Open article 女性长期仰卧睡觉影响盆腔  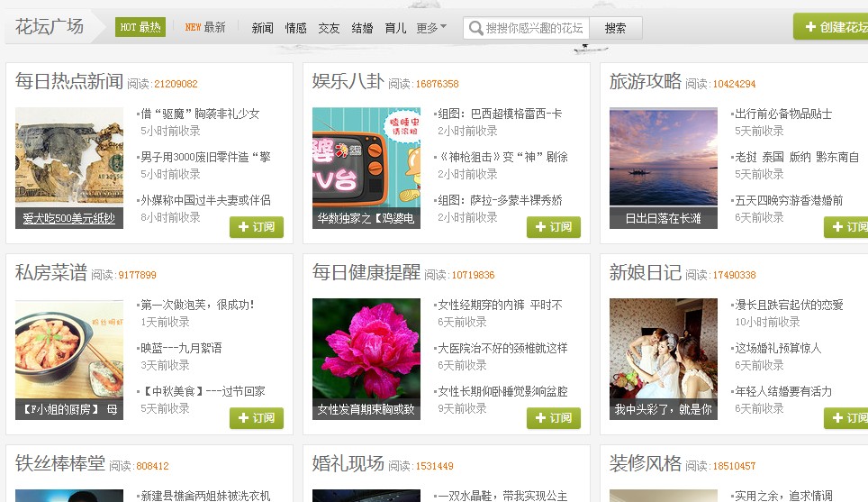point(502,391)
